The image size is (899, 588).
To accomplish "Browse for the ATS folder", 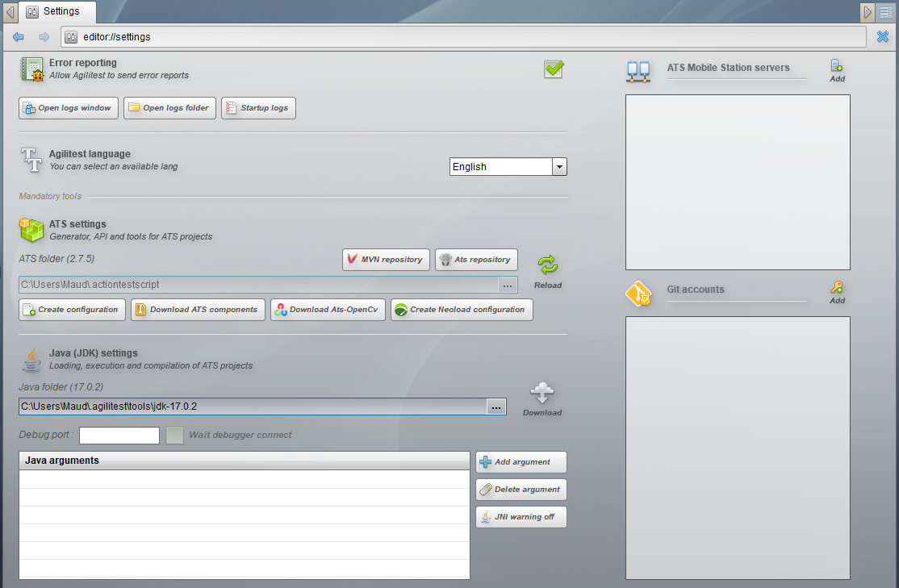I will tap(508, 285).
